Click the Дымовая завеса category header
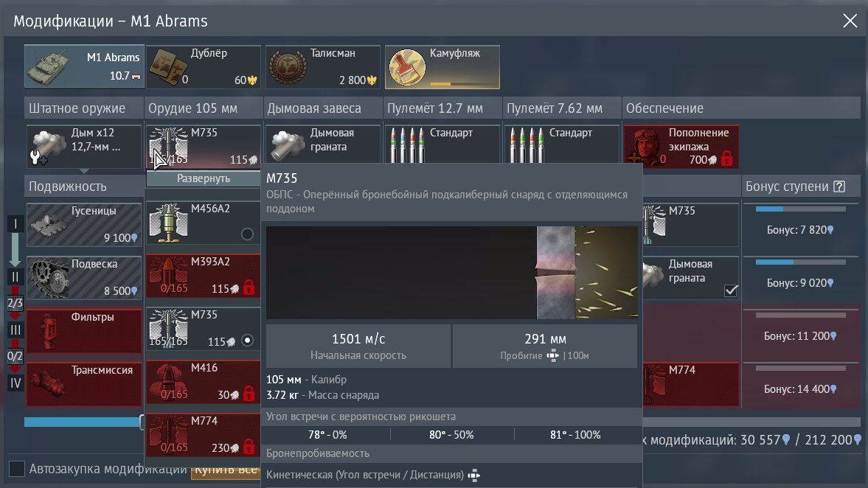 [323, 108]
